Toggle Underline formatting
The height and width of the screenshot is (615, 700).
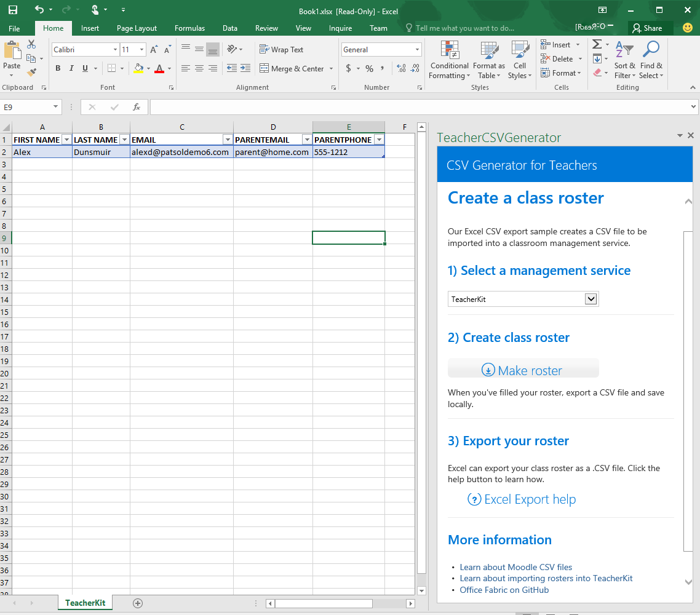(x=85, y=68)
